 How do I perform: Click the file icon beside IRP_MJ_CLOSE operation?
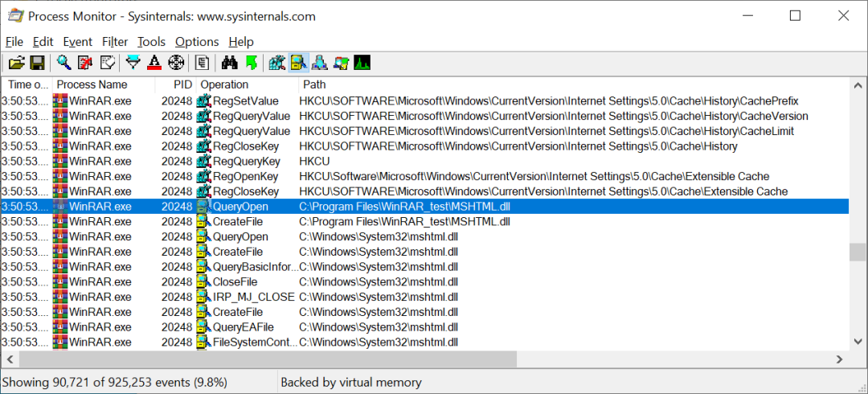click(204, 297)
